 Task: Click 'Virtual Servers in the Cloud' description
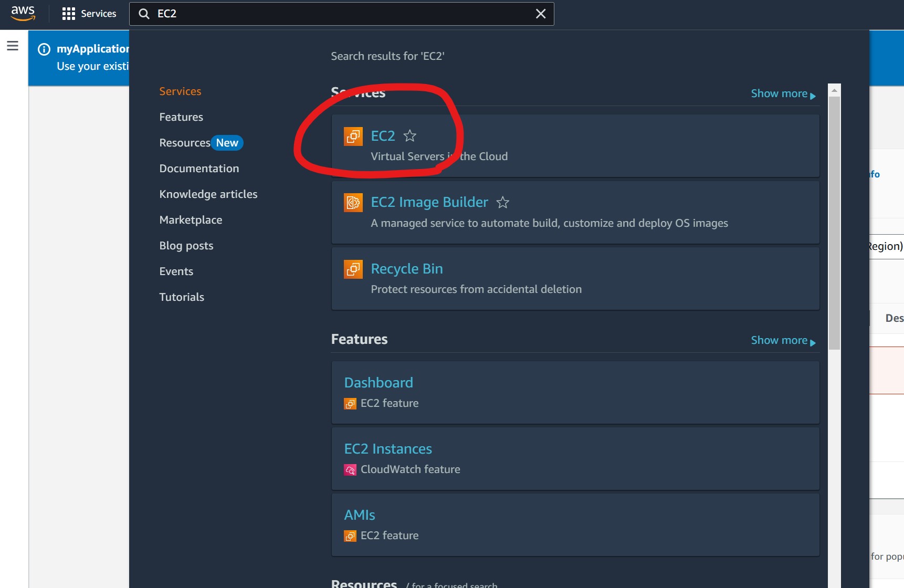click(439, 156)
